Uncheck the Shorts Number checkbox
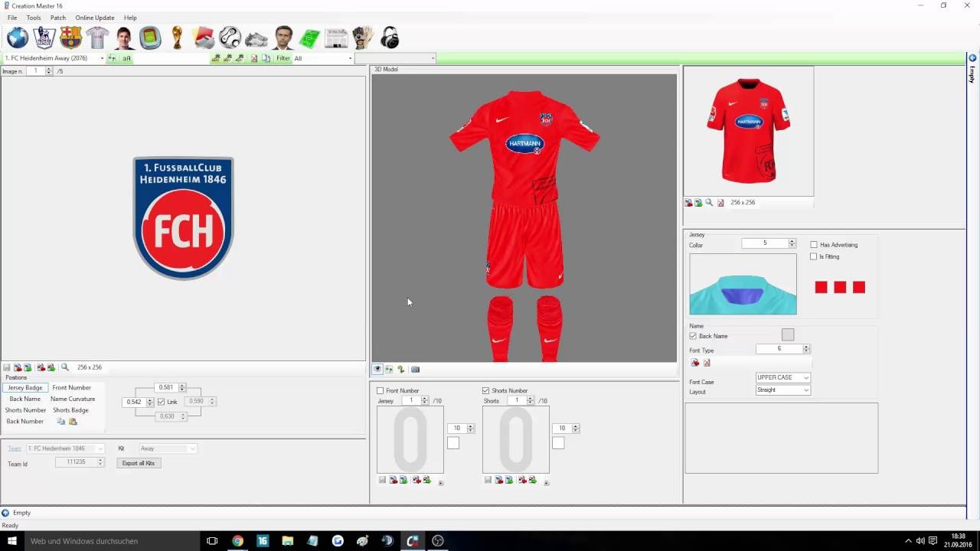Viewport: 980px width, 551px height. click(485, 391)
